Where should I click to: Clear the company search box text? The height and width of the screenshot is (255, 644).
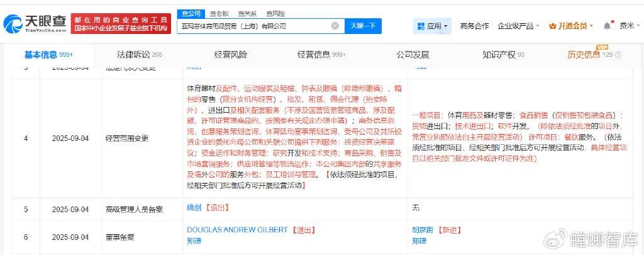coord(335,26)
